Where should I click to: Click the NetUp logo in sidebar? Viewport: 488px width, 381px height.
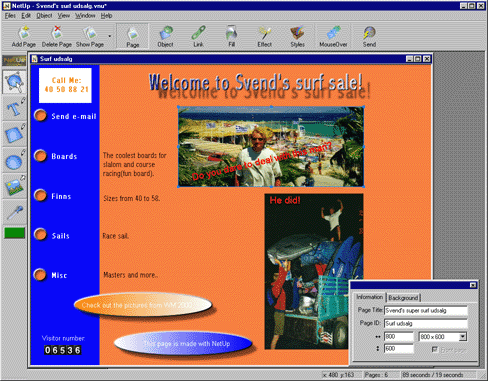tap(14, 61)
